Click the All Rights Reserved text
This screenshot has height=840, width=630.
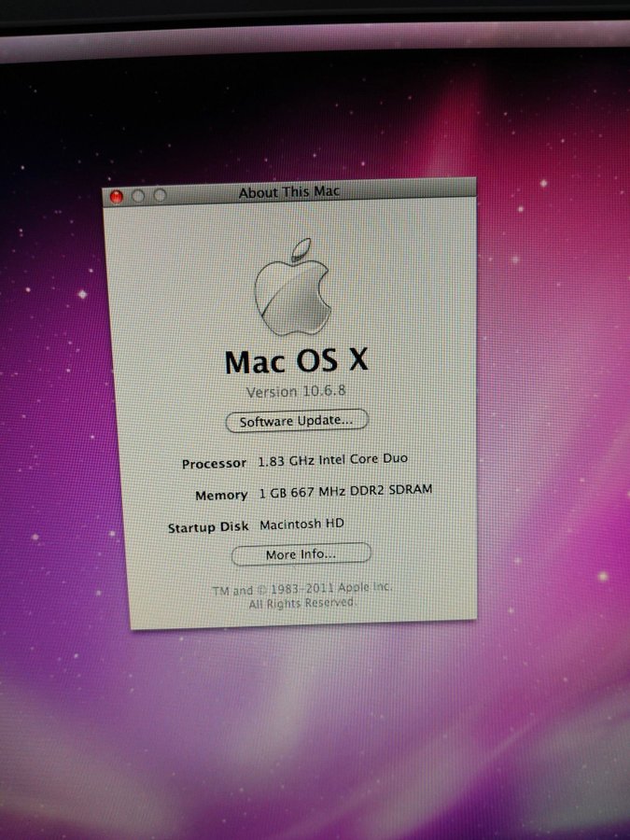click(302, 604)
